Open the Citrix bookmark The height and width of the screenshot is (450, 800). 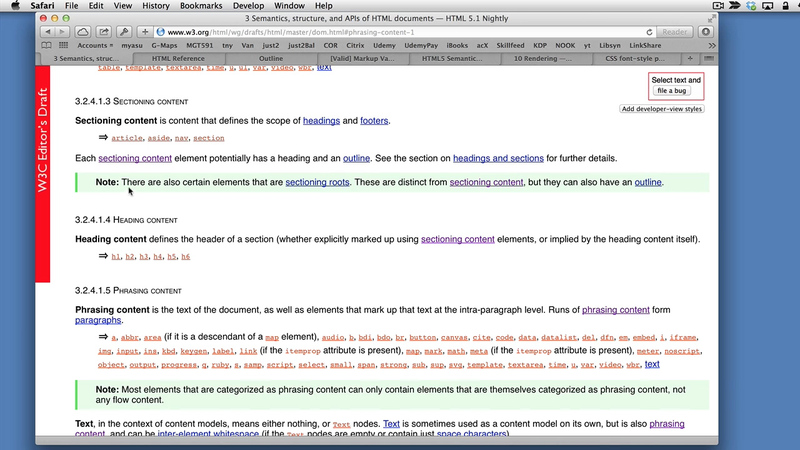click(x=355, y=45)
